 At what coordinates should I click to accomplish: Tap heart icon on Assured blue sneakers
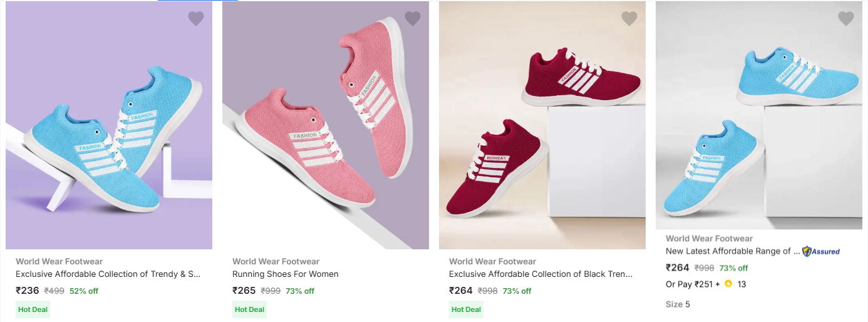point(846,19)
